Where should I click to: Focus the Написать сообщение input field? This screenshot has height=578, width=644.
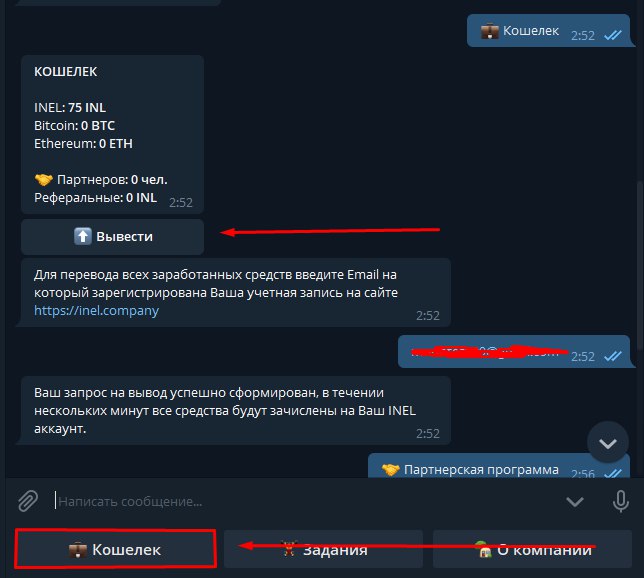pyautogui.click(x=304, y=501)
